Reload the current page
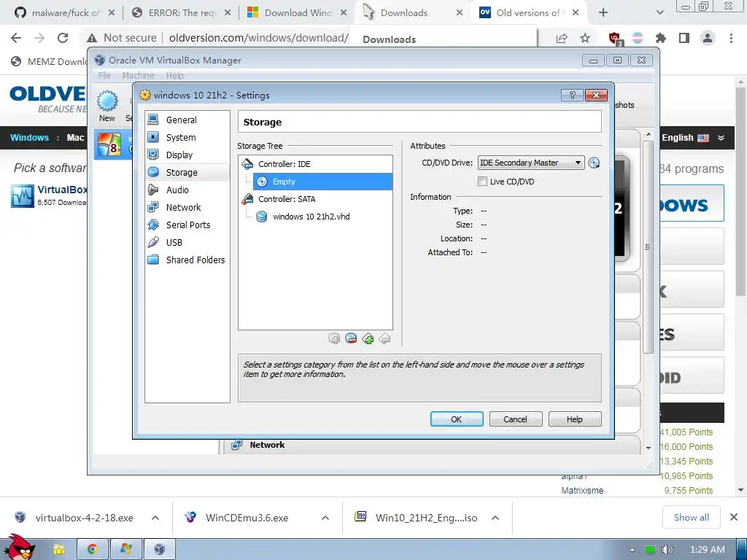Viewport: 747px width, 560px height. point(63,38)
